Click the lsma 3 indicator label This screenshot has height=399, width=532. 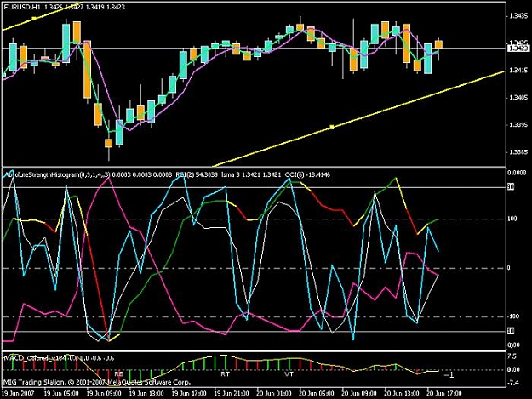(251, 175)
